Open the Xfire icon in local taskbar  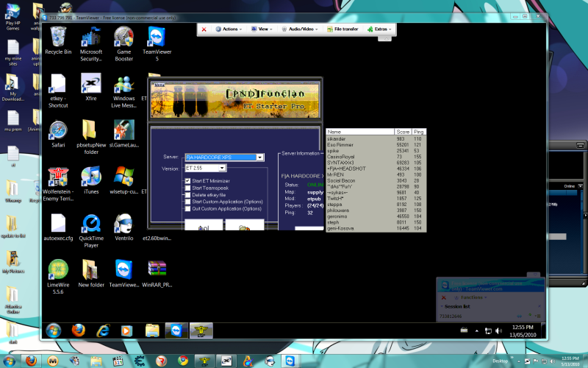(226, 361)
